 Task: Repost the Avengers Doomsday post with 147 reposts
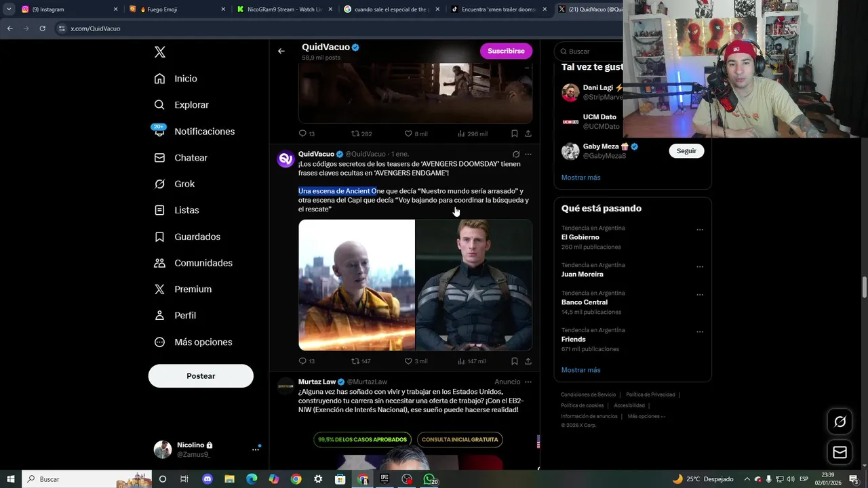(361, 361)
